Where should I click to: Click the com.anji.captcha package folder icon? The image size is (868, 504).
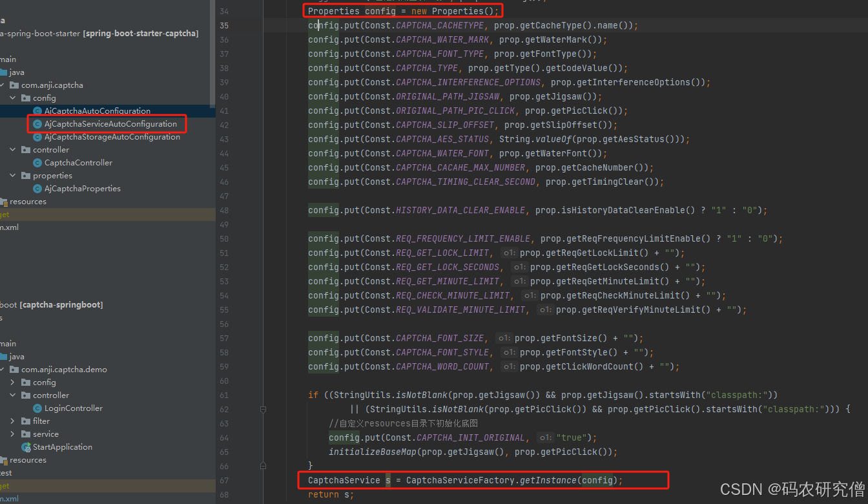click(x=14, y=85)
